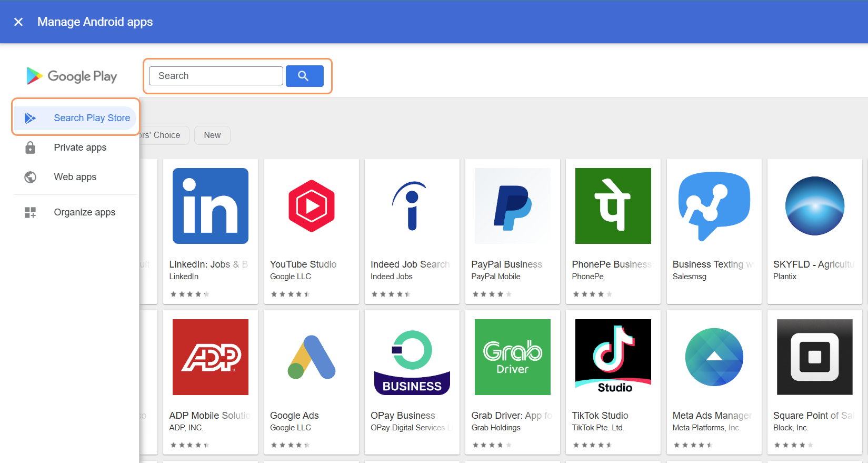
Task: Close the Manage Android apps dialog
Action: tap(18, 22)
